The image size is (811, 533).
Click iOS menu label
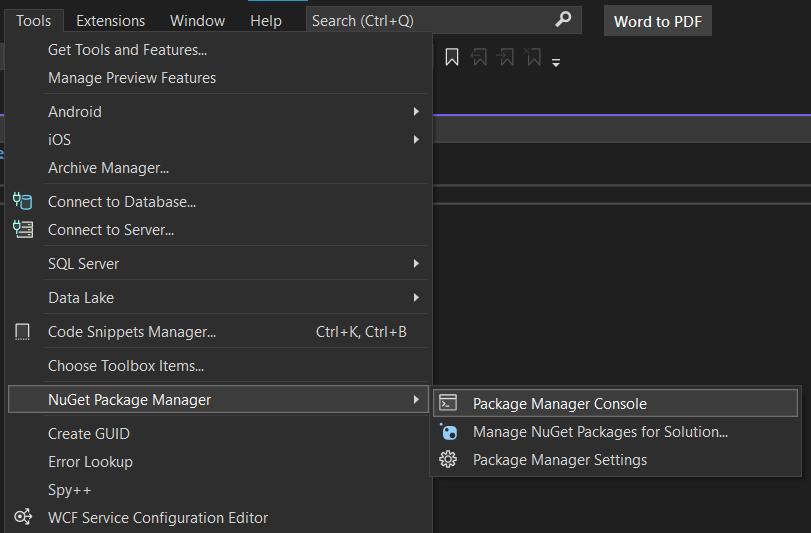pos(59,140)
